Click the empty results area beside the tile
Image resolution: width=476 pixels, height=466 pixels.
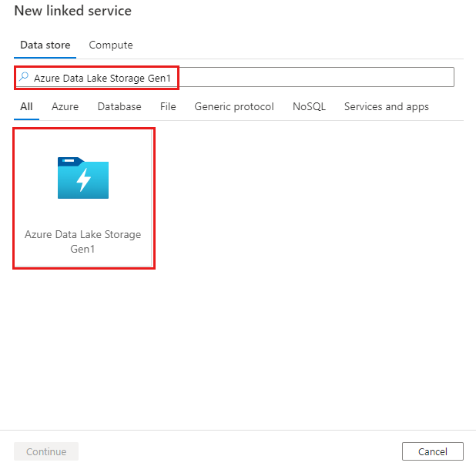point(308,231)
